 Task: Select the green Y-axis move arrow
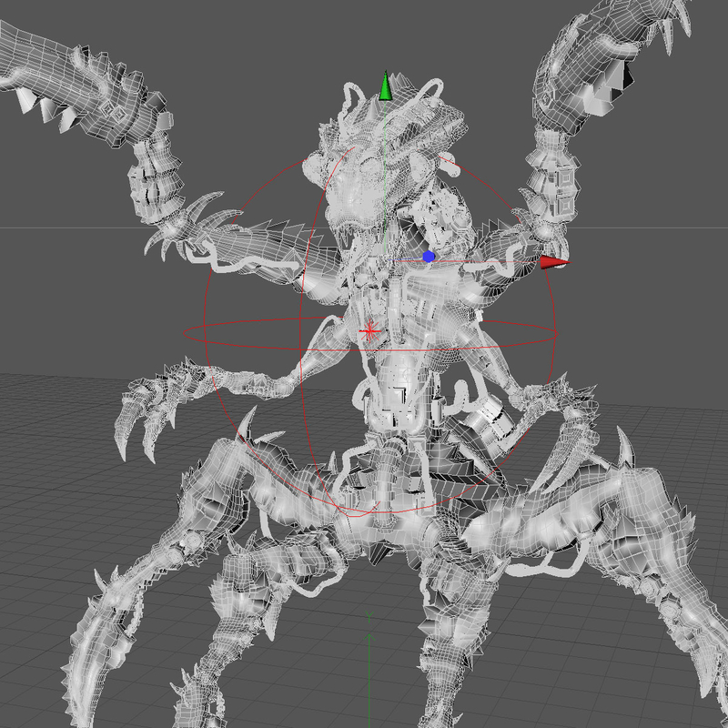(386, 86)
